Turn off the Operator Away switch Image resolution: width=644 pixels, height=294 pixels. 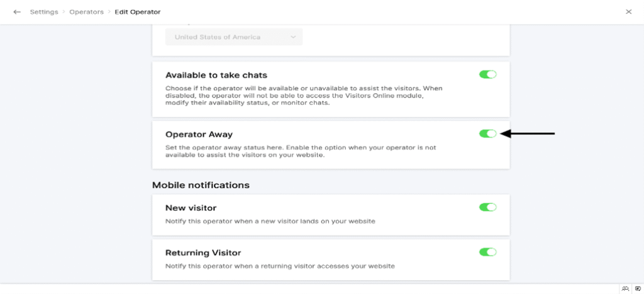[487, 133]
